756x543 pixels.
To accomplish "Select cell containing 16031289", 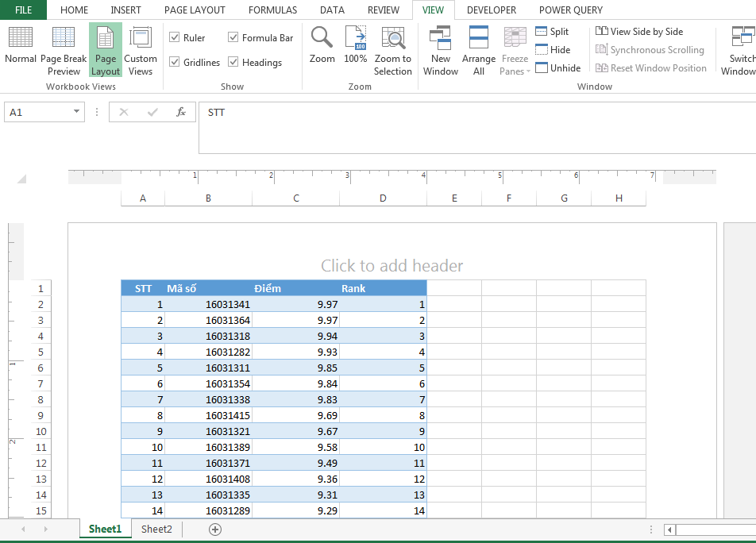I will coord(208,510).
